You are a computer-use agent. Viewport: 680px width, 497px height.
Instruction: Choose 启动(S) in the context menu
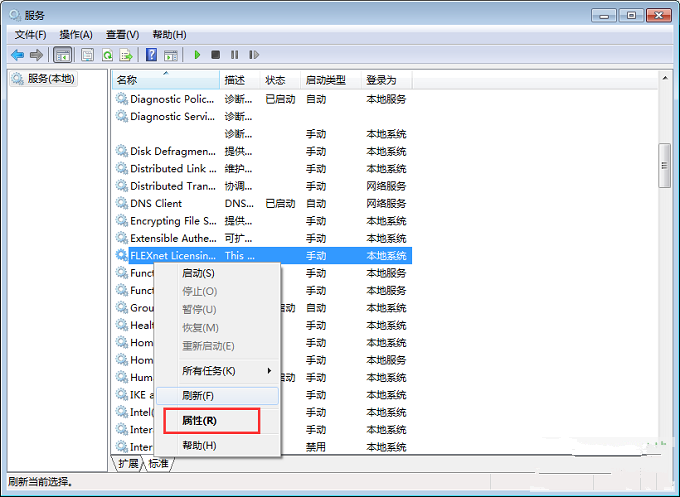217,273
